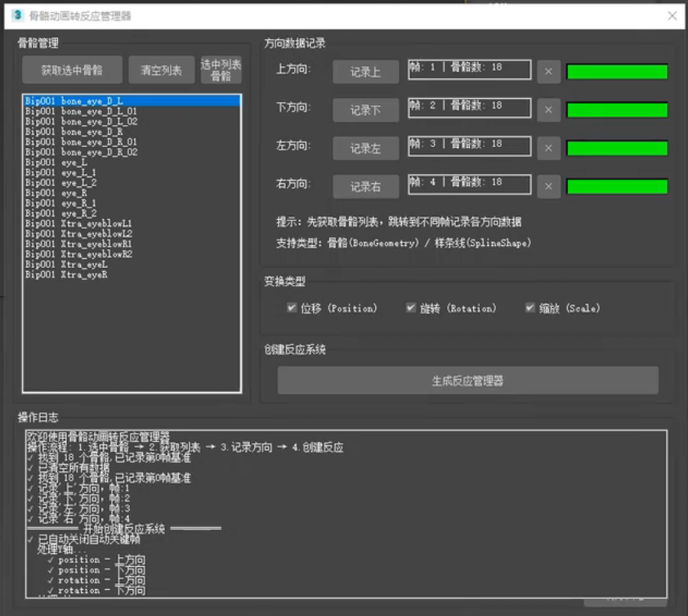The height and width of the screenshot is (616, 688).
Task: Click the 清空列表 button to clear bones
Action: coord(162,69)
